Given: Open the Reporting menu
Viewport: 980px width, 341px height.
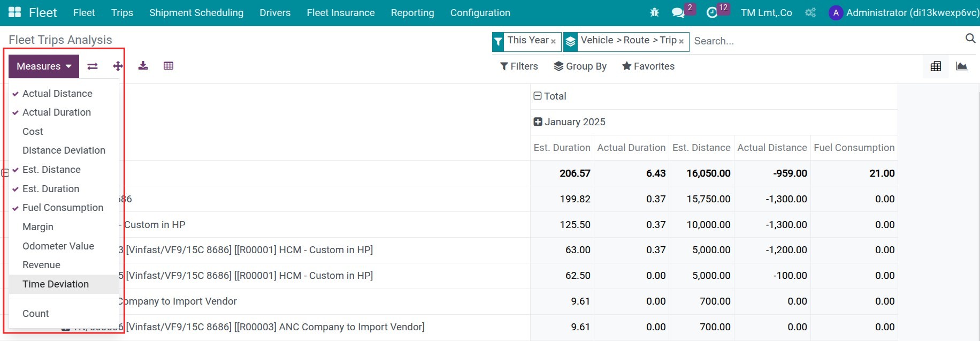Looking at the screenshot, I should [412, 13].
